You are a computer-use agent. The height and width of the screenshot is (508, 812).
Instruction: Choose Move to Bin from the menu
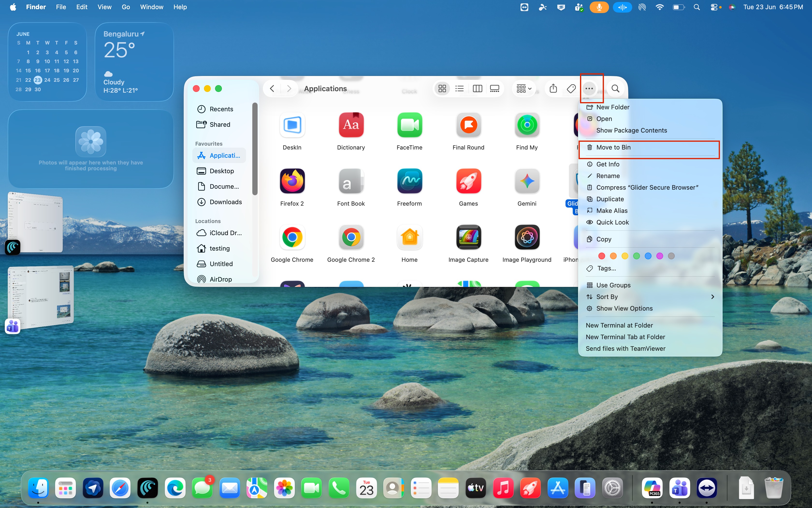coord(650,147)
